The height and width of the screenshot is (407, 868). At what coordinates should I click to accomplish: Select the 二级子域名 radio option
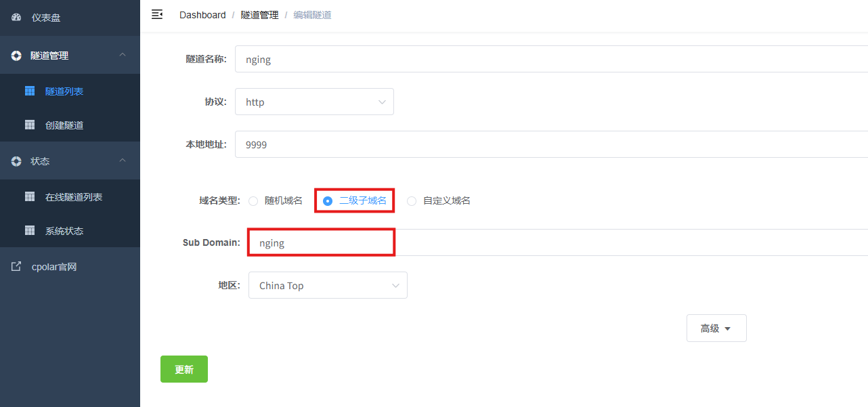pyautogui.click(x=328, y=200)
